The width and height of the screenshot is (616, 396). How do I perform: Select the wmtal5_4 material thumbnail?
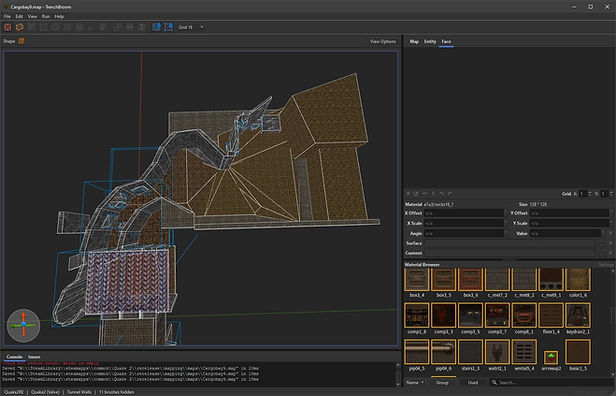point(524,352)
